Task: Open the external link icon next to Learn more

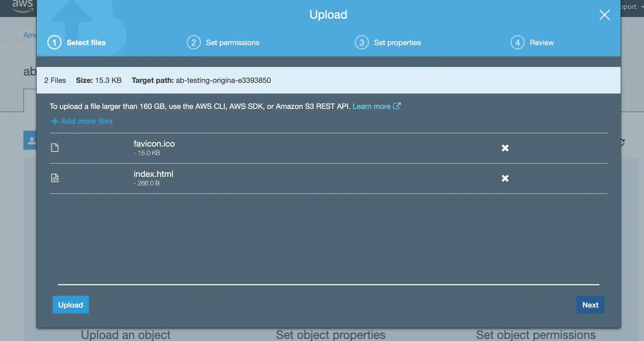Action: coord(397,106)
